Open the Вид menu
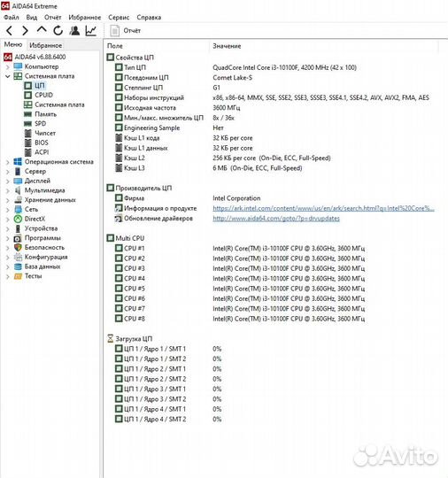448x478 pixels. tap(32, 18)
